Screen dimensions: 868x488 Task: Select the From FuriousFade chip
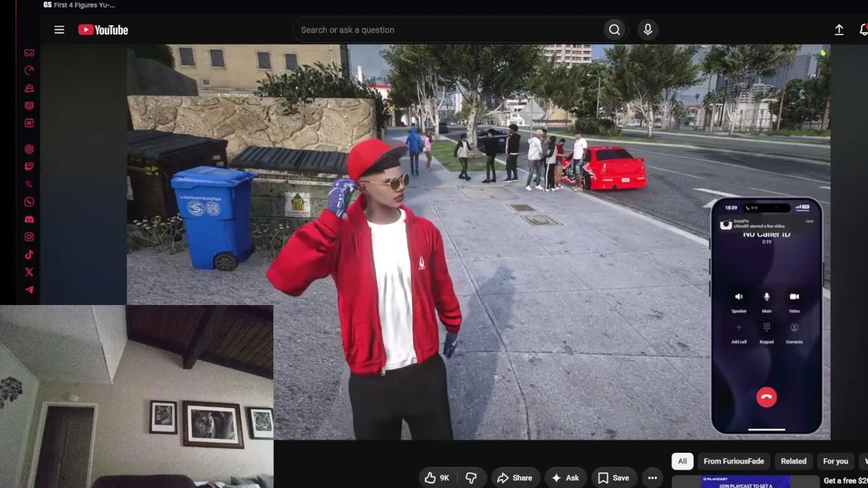coord(734,462)
